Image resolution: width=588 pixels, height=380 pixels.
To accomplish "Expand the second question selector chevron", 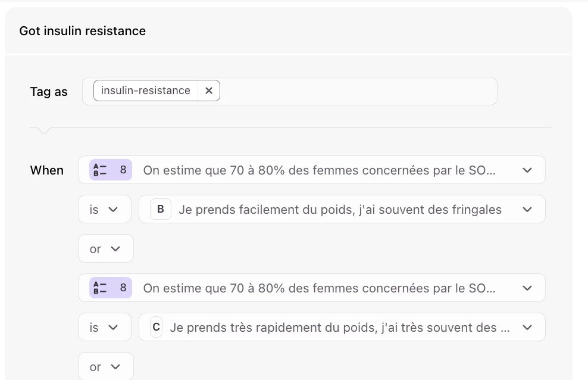I will (527, 288).
